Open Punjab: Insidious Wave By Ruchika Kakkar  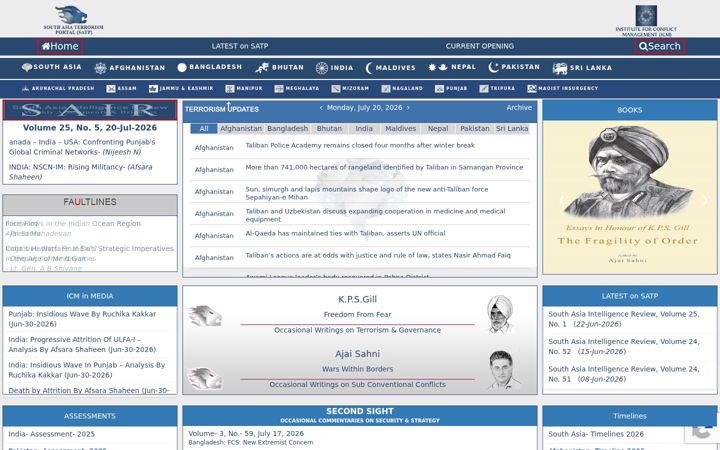(x=82, y=319)
